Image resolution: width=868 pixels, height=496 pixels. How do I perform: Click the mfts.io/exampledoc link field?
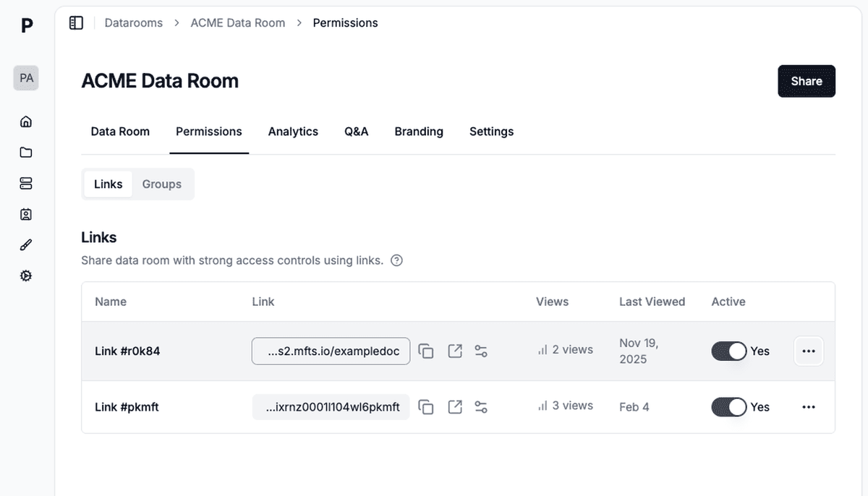coord(331,351)
